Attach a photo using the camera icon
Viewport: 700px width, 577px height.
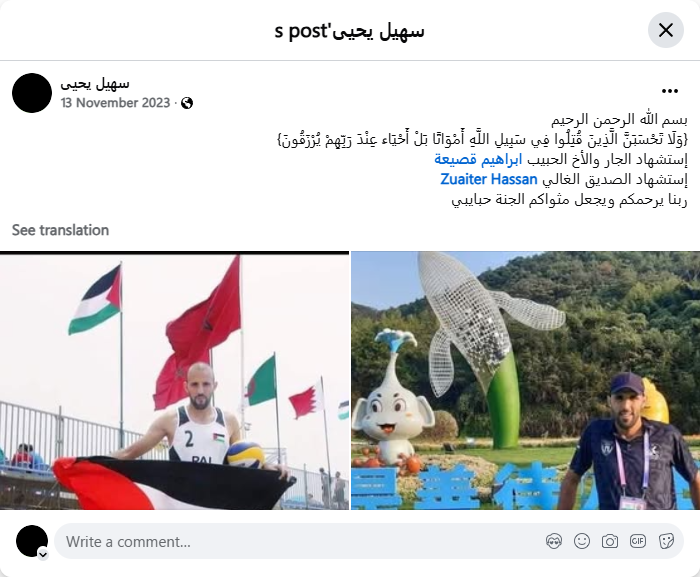(610, 541)
